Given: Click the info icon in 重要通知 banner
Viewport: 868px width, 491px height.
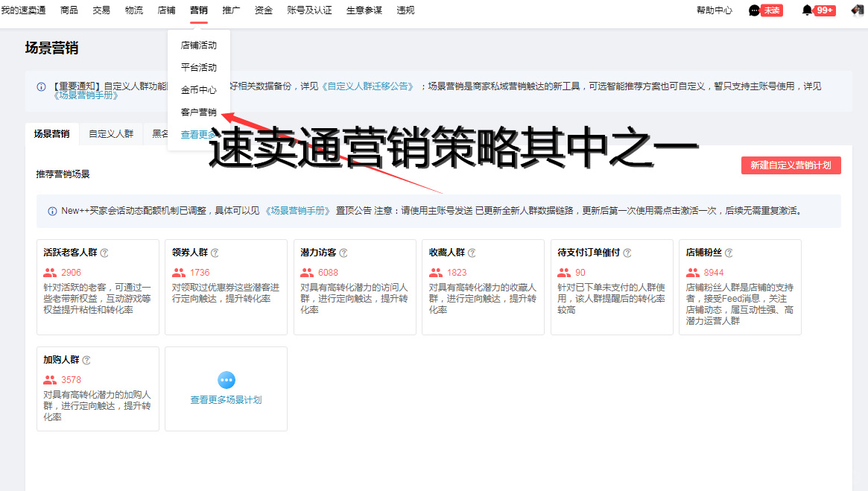Looking at the screenshot, I should coord(41,87).
